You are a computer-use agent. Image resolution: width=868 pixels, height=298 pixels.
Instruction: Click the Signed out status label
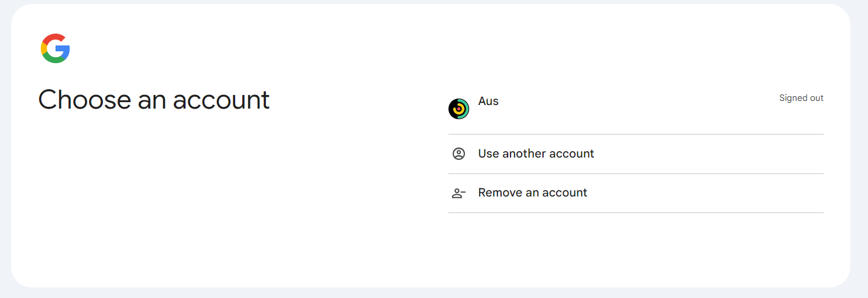(801, 98)
